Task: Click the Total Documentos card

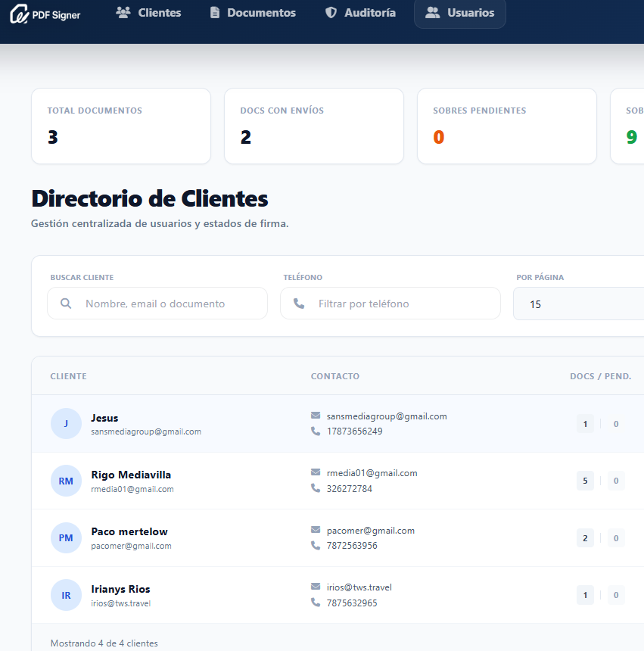Action: [x=121, y=126]
